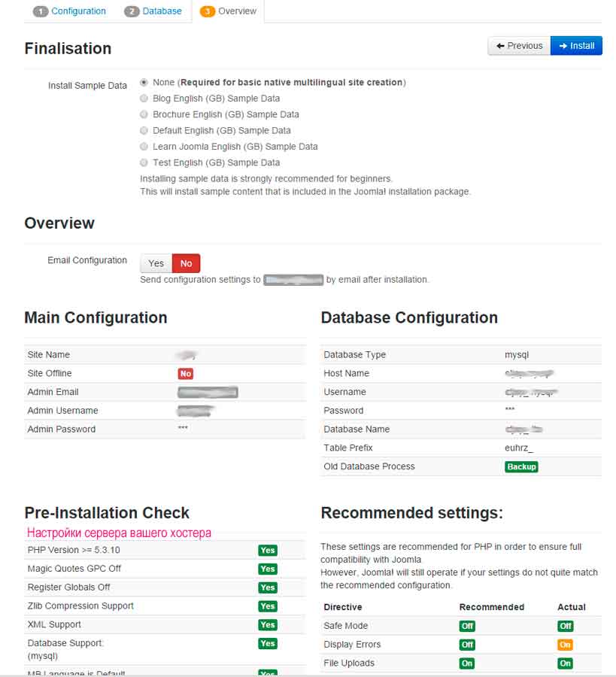Select the None sample data option
The image size is (616, 677).
point(144,83)
